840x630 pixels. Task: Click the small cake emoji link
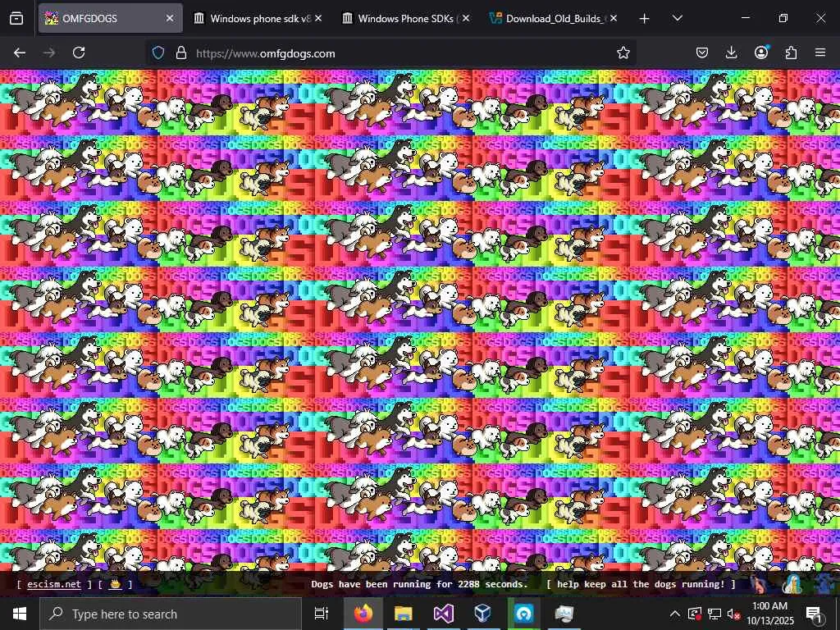click(115, 584)
